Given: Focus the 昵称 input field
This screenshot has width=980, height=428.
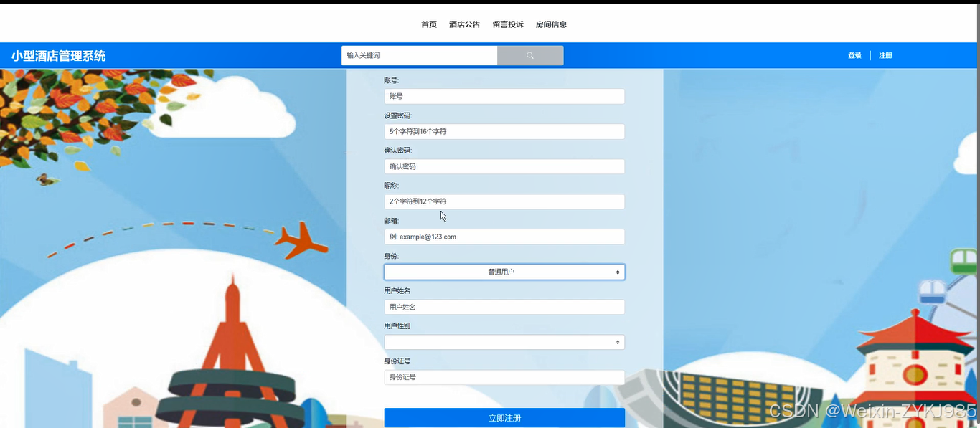Looking at the screenshot, I should [504, 201].
